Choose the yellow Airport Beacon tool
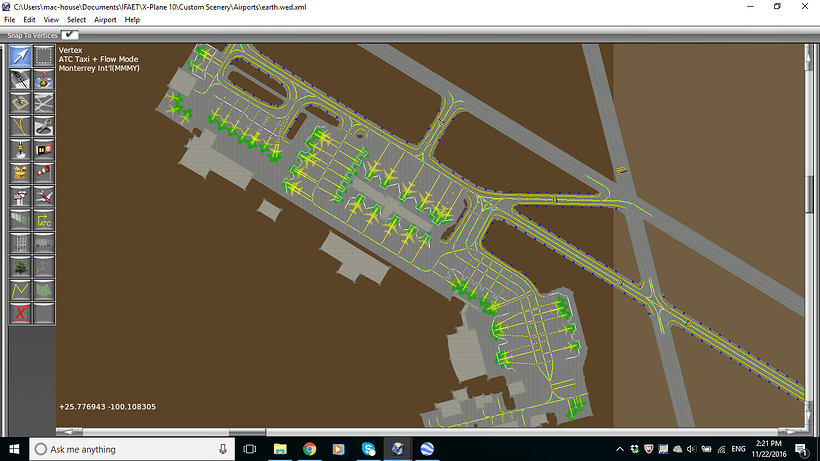 click(x=20, y=173)
